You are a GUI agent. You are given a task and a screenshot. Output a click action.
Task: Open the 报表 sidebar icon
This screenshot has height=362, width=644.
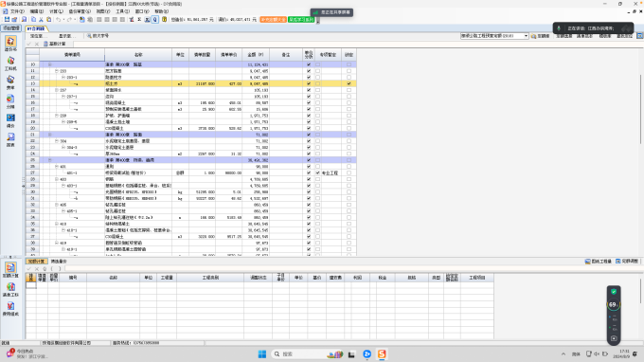coord(10,139)
